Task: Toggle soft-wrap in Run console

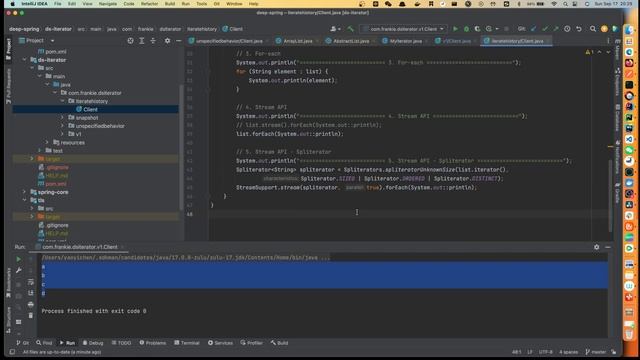Action: coord(31,282)
